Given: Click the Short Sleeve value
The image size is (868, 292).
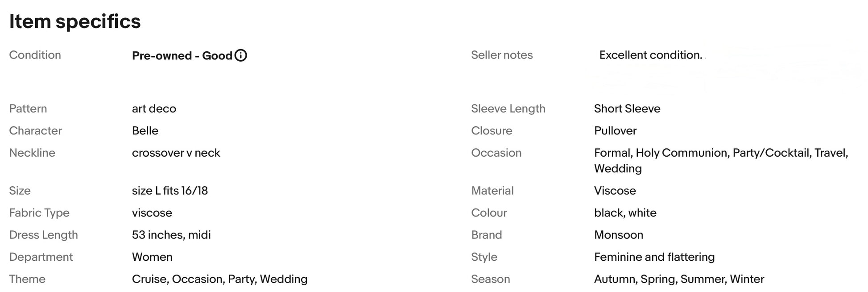Looking at the screenshot, I should [x=627, y=108].
